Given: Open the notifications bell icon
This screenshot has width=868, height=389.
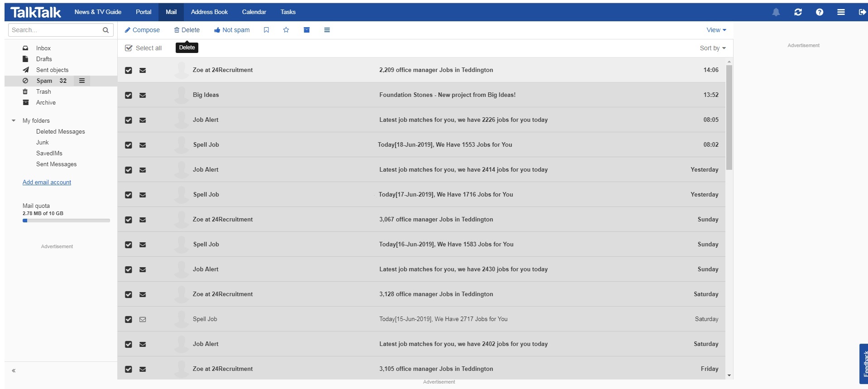Looking at the screenshot, I should (x=776, y=12).
